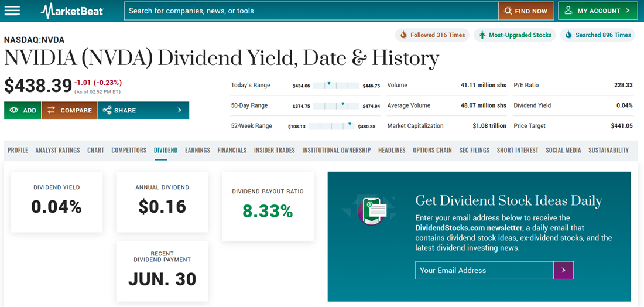Click the P/E Ratio value 228.33
This screenshot has height=307, width=644.
point(624,85)
